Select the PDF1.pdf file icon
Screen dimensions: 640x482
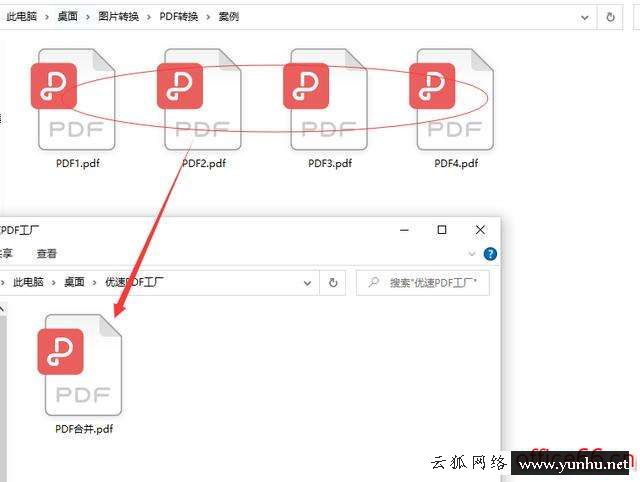click(73, 99)
